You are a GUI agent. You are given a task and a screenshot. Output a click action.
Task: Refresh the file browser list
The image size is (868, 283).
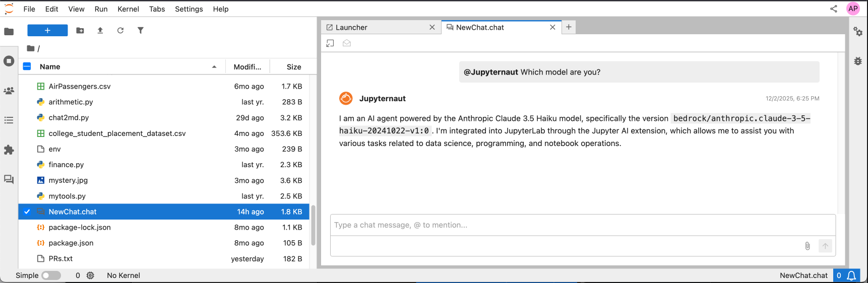[x=120, y=30]
